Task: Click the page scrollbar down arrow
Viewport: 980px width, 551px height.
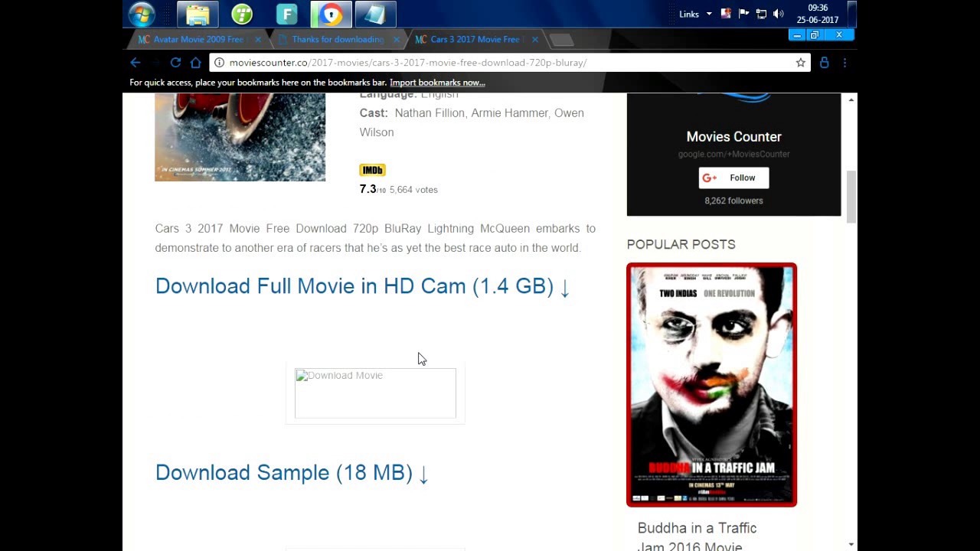Action: pyautogui.click(x=851, y=544)
